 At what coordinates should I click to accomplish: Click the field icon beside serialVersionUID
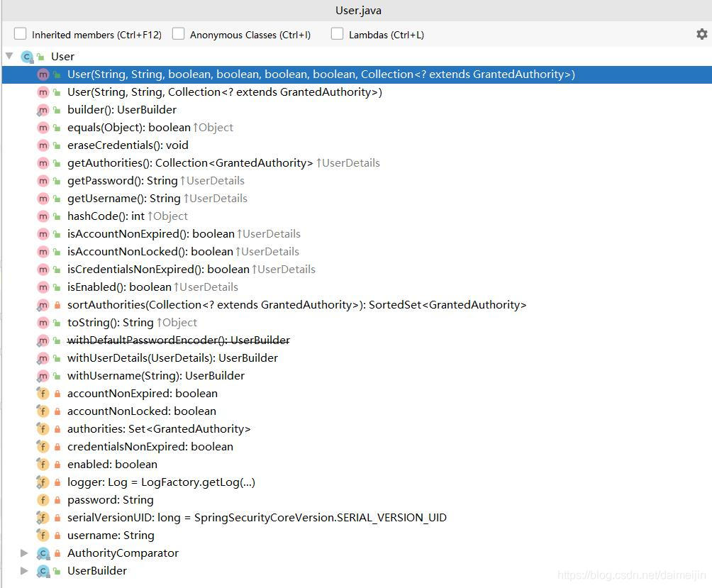click(x=43, y=517)
